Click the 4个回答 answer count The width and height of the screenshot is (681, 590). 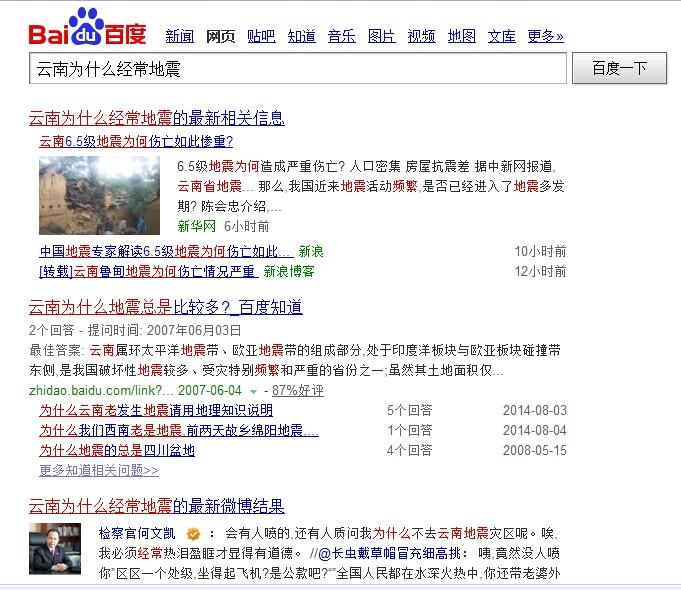pyautogui.click(x=410, y=450)
